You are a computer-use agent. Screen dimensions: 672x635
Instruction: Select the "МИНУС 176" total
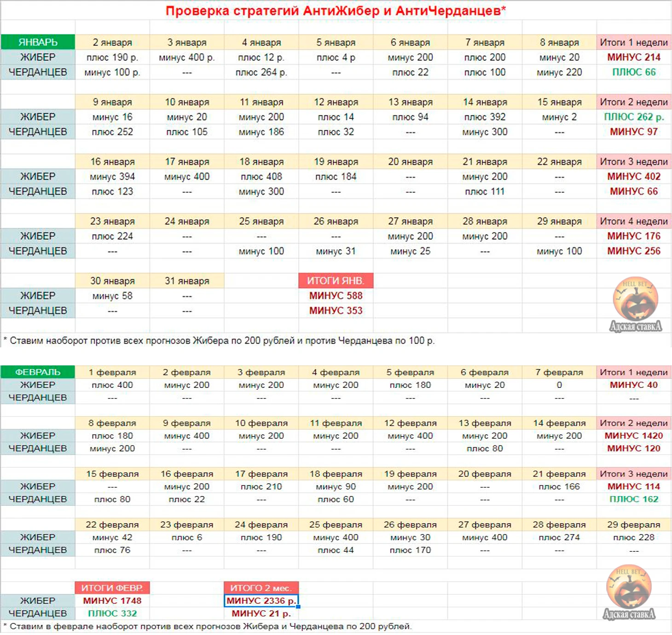coord(634,236)
